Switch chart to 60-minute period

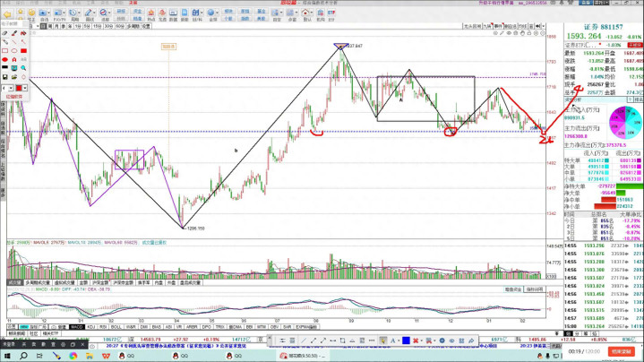click(x=119, y=27)
